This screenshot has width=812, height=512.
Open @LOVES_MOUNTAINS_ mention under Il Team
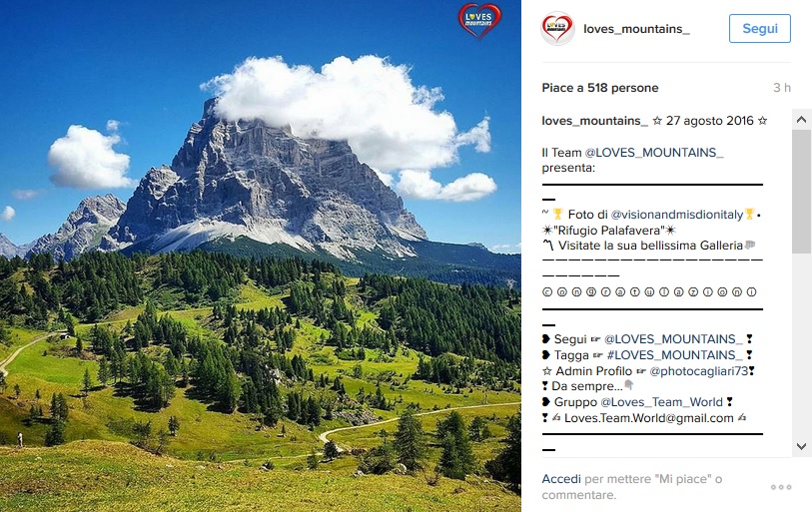654,153
